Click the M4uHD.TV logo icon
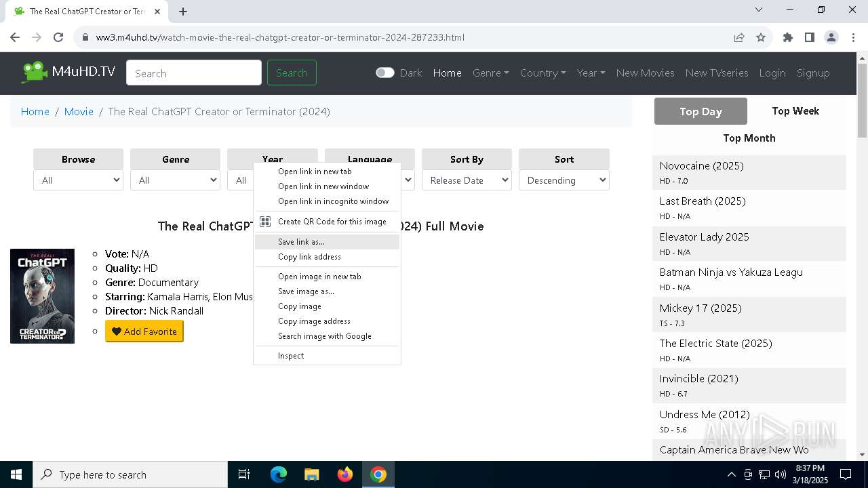 pyautogui.click(x=35, y=72)
